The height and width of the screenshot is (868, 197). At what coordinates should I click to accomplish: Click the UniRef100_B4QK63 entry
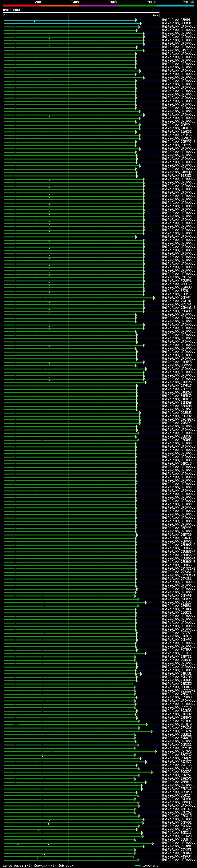tap(177, 392)
